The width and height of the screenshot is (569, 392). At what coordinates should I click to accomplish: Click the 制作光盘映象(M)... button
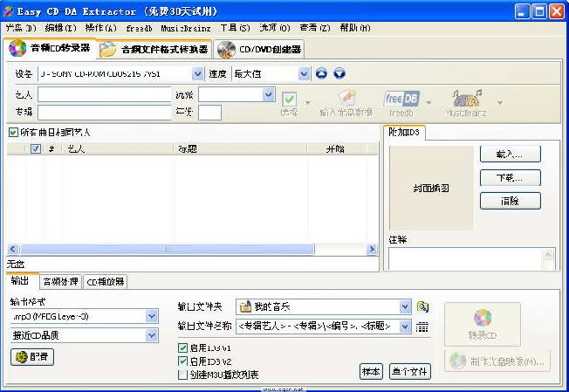[x=497, y=361]
